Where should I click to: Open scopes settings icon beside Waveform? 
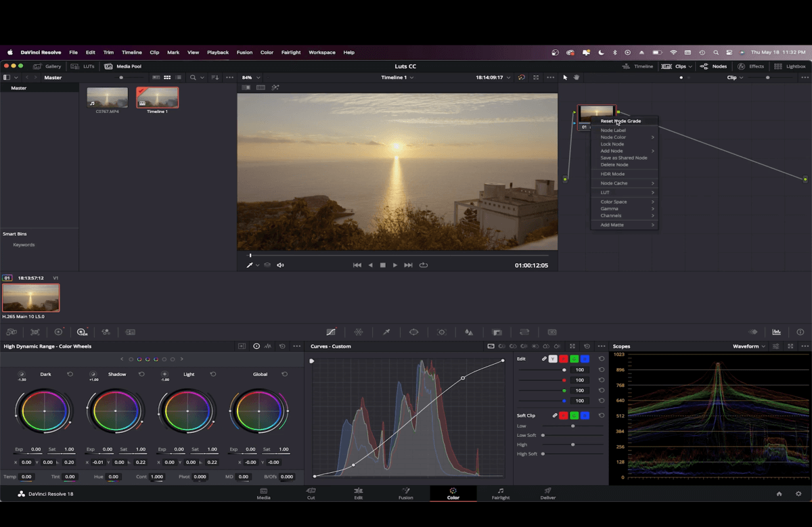point(776,346)
